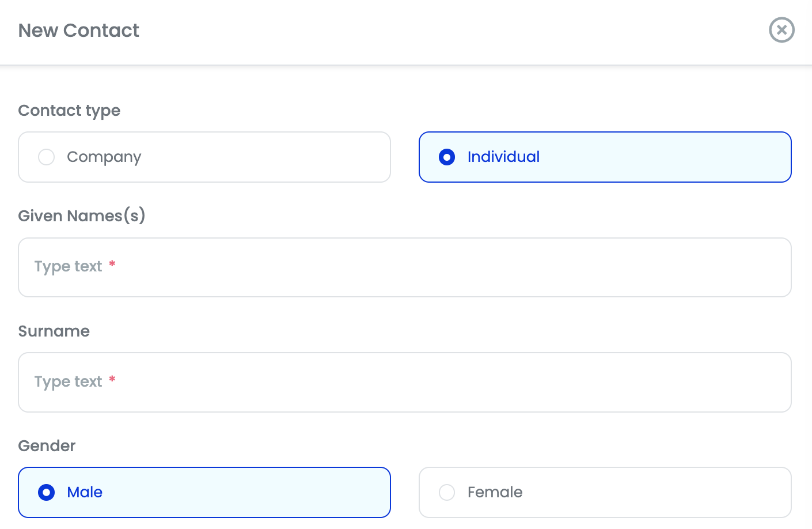Click the filled Individual radio indicator

(x=447, y=157)
